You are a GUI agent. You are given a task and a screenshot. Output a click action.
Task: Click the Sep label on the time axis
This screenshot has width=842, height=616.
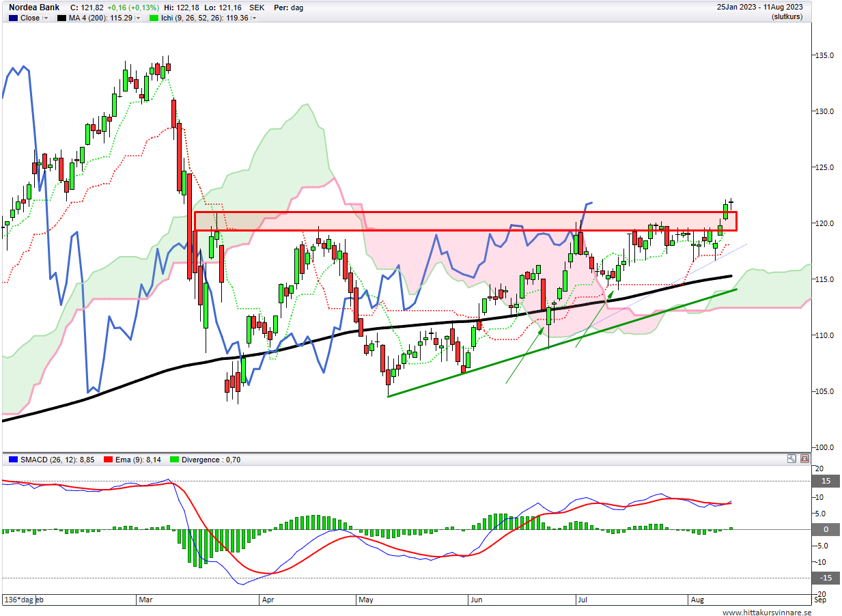[x=822, y=600]
